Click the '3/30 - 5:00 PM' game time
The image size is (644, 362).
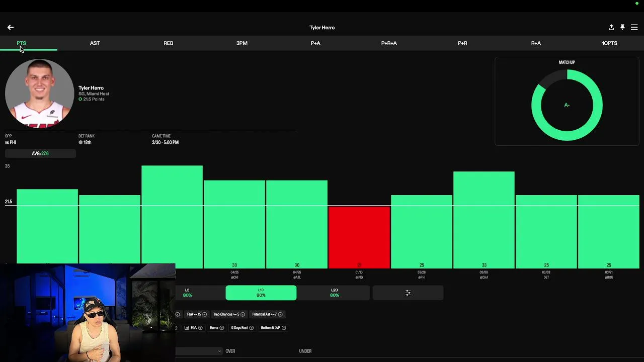click(x=165, y=142)
